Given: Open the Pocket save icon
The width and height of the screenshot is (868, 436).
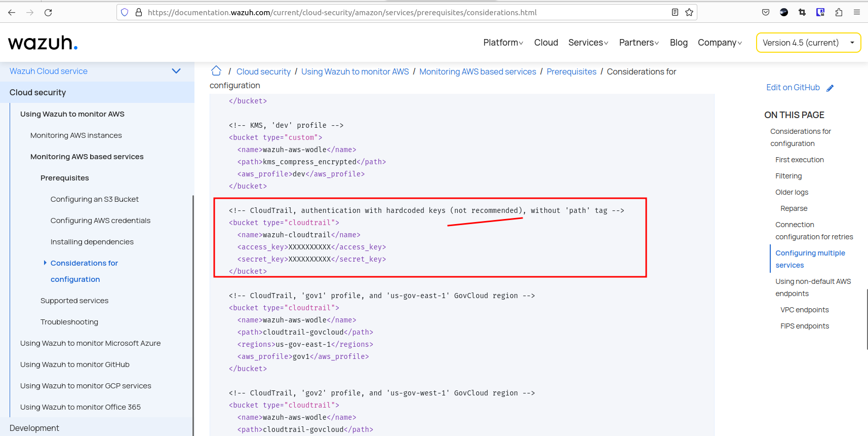Looking at the screenshot, I should (766, 12).
